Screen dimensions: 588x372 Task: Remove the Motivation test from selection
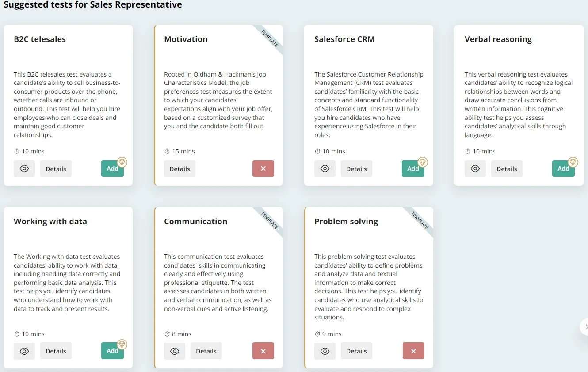(263, 169)
